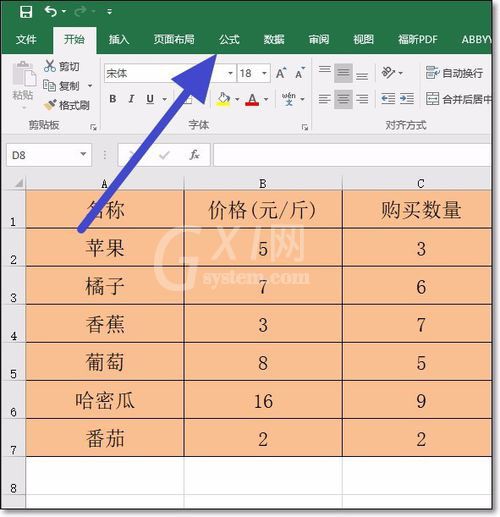500x517 pixels.
Task: Open the 公式 ribbon tab
Action: pos(229,39)
